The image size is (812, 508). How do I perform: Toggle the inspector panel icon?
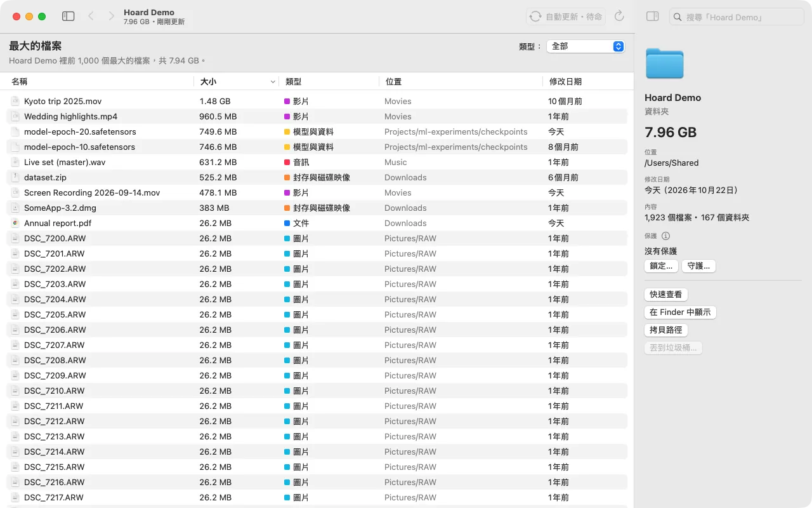(652, 17)
